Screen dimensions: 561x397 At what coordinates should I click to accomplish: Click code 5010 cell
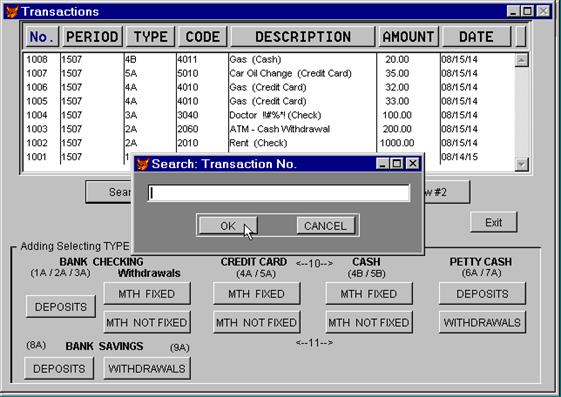coord(188,73)
